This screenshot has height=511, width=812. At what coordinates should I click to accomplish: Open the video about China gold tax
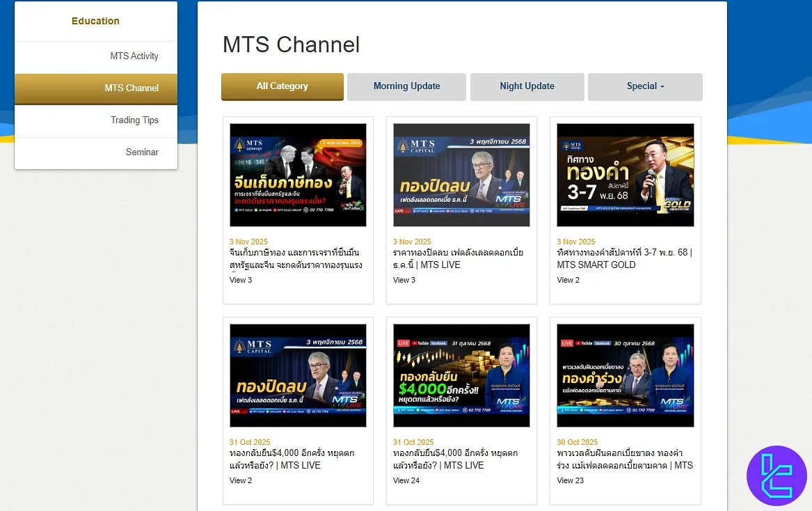(x=298, y=175)
